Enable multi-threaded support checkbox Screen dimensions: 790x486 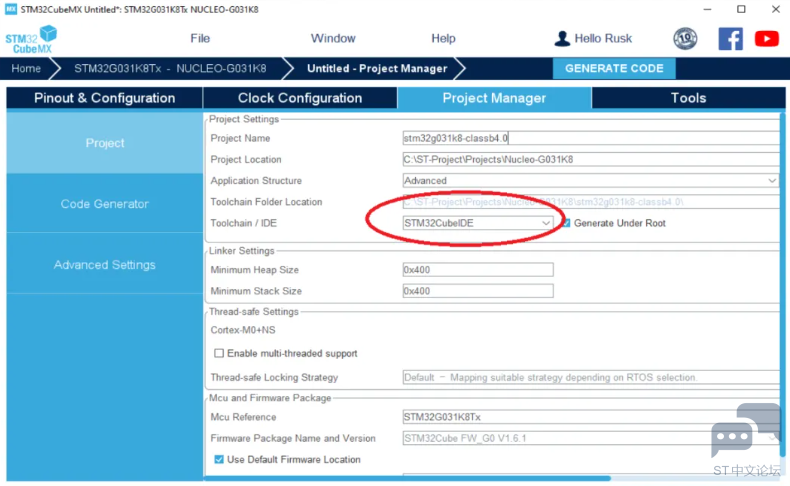tap(219, 353)
